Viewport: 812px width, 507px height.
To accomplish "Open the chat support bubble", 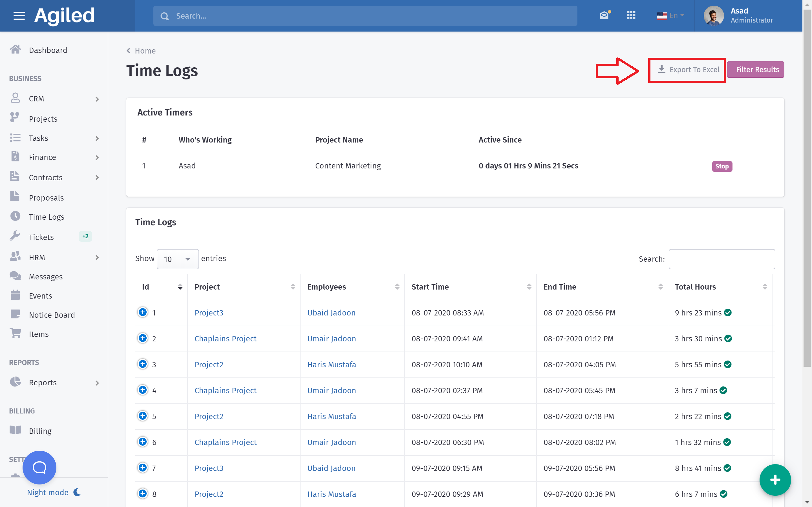I will pyautogui.click(x=39, y=467).
